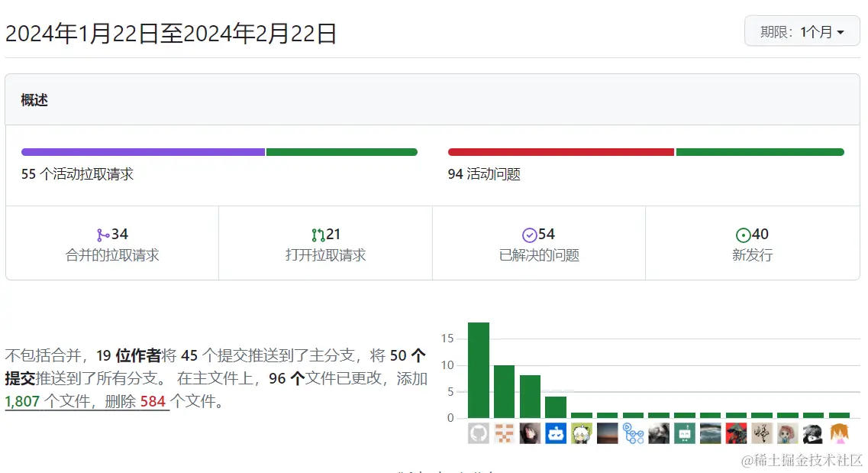Screen dimensions: 868x473
Task: Open the white-haired anime avatar on green
Action: [581, 433]
